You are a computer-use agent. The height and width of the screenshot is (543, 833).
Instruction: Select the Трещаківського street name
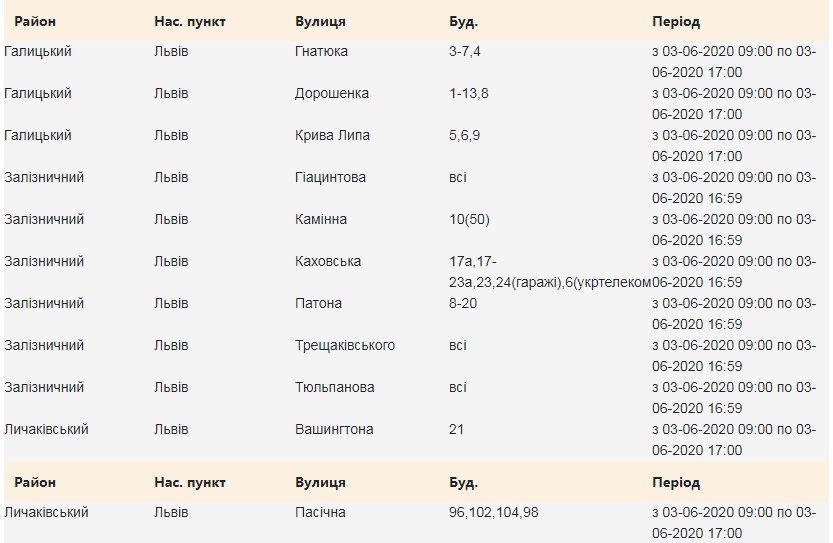(344, 345)
